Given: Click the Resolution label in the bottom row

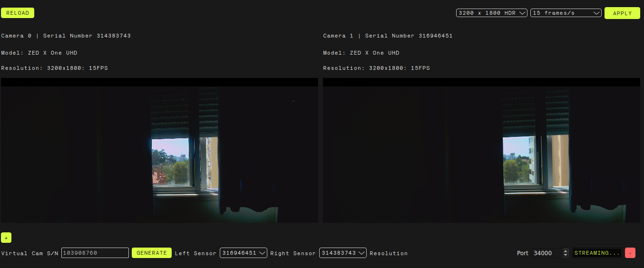Looking at the screenshot, I should click(x=389, y=253).
